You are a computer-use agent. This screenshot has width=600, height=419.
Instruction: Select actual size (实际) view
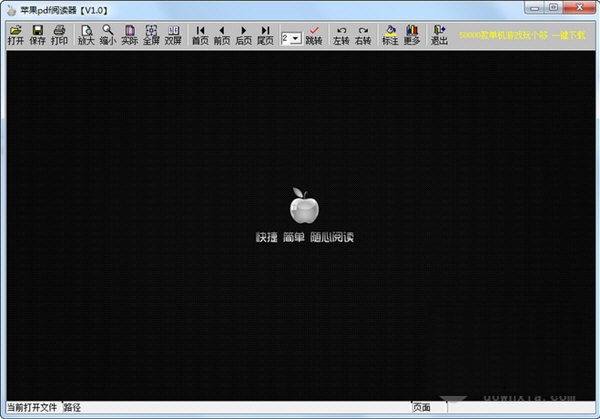(130, 35)
